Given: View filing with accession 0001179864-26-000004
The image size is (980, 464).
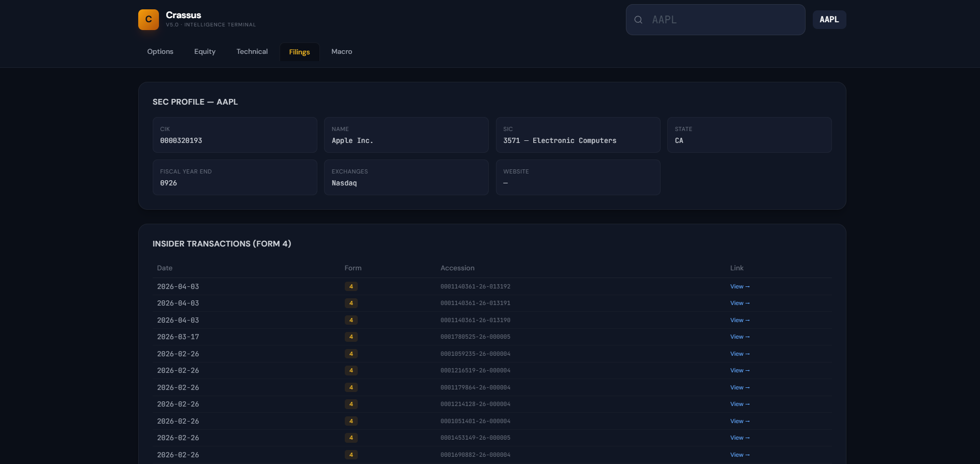Looking at the screenshot, I should [x=740, y=387].
